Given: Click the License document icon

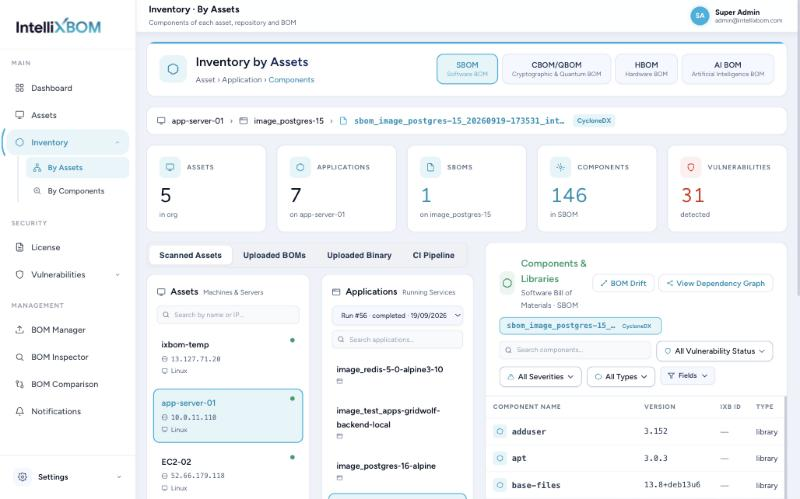Looking at the screenshot, I should (19, 247).
